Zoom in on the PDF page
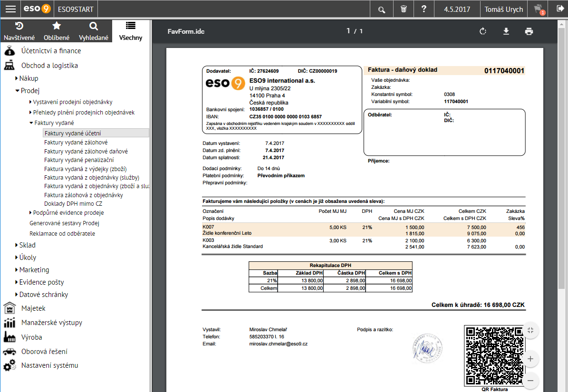 pyautogui.click(x=530, y=359)
